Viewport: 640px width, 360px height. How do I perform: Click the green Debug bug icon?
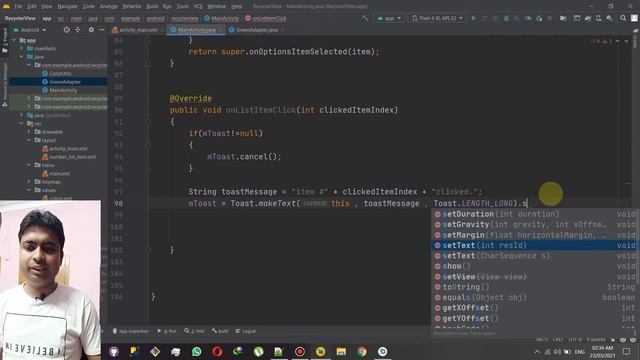(506, 18)
